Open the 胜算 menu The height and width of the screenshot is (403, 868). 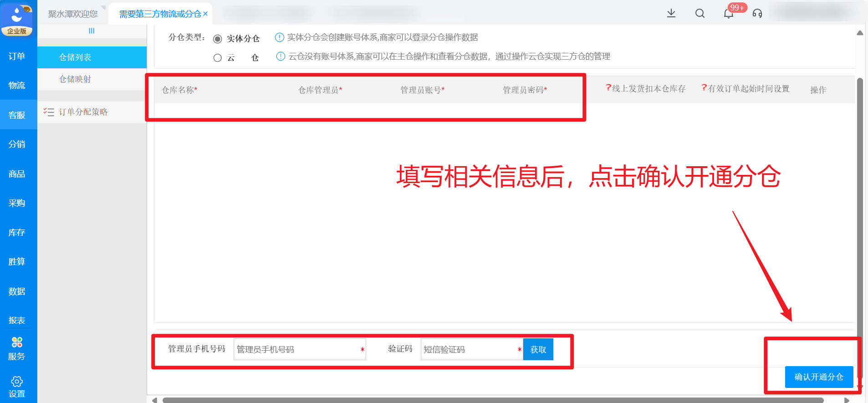tap(17, 261)
